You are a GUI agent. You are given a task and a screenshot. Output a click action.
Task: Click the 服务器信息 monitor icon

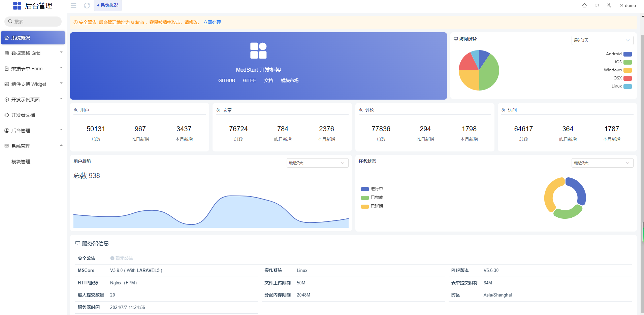78,243
